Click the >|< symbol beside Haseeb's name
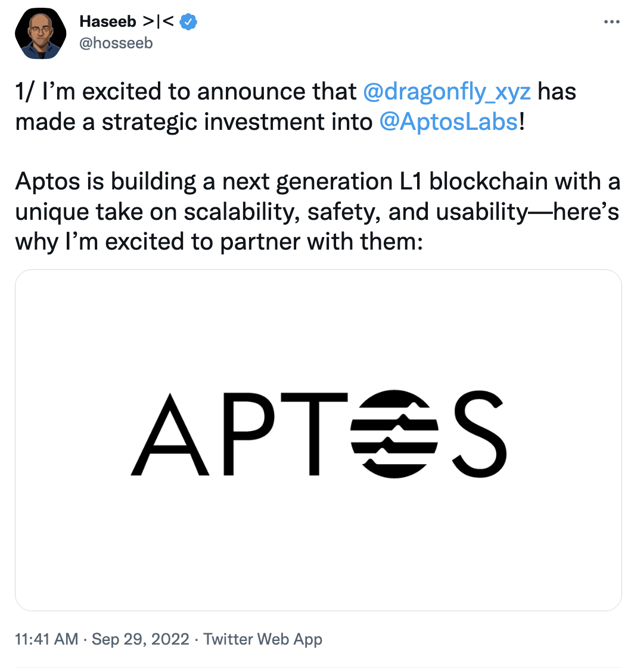The height and width of the screenshot is (672, 634). pyautogui.click(x=158, y=23)
